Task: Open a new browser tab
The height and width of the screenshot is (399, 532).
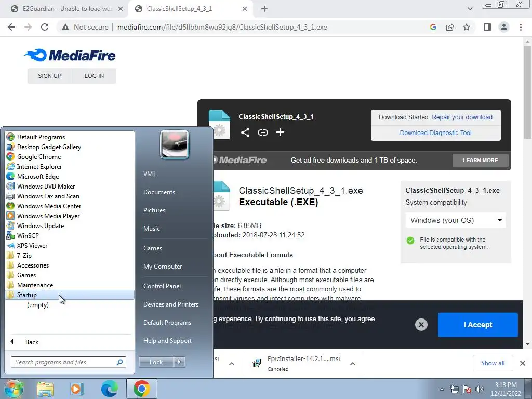Action: [264, 9]
